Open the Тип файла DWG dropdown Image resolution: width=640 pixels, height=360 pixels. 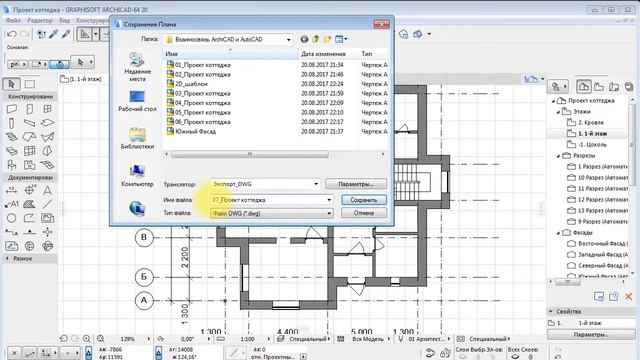(329, 213)
